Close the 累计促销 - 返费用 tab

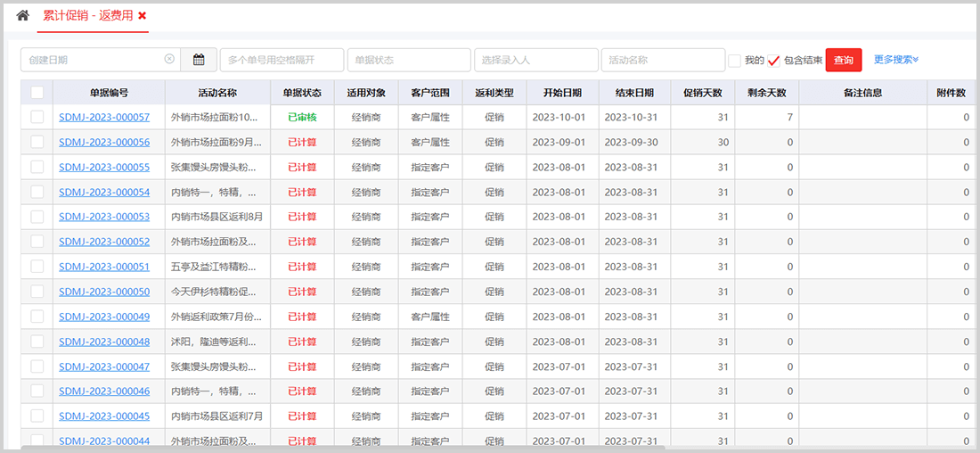point(143,16)
